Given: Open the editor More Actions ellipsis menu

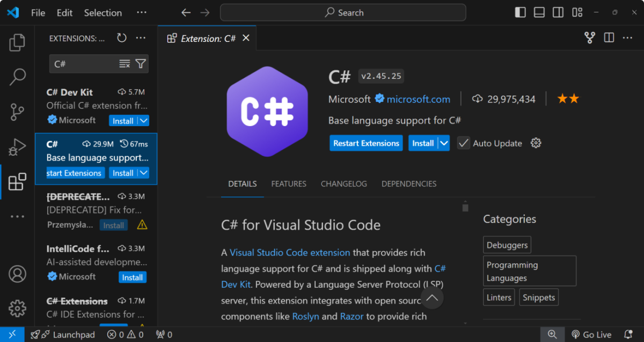Looking at the screenshot, I should pos(627,38).
